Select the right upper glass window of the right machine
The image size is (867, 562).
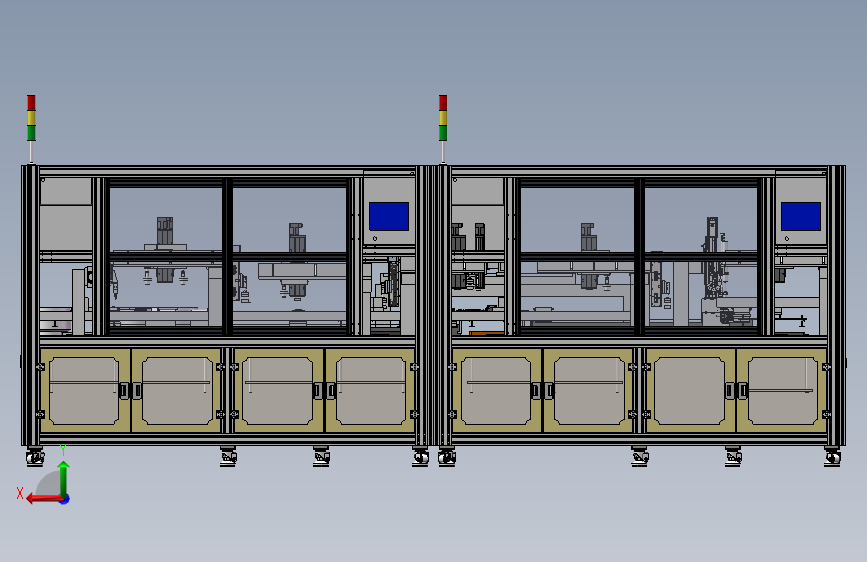coord(701,220)
